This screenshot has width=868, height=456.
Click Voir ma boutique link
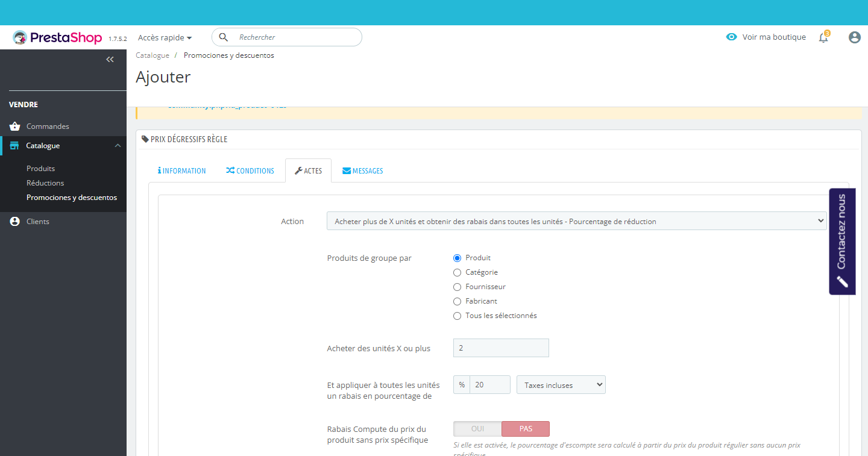[774, 37]
